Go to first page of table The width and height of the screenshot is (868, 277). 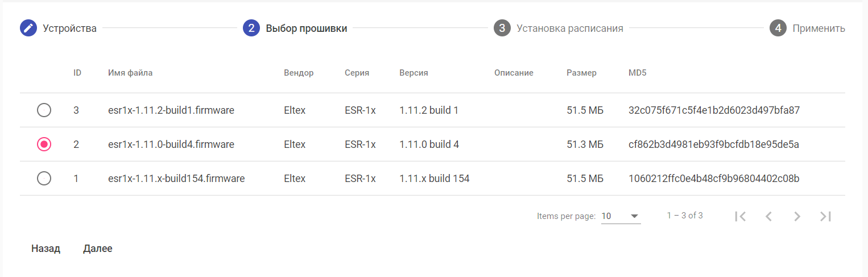[x=740, y=216]
